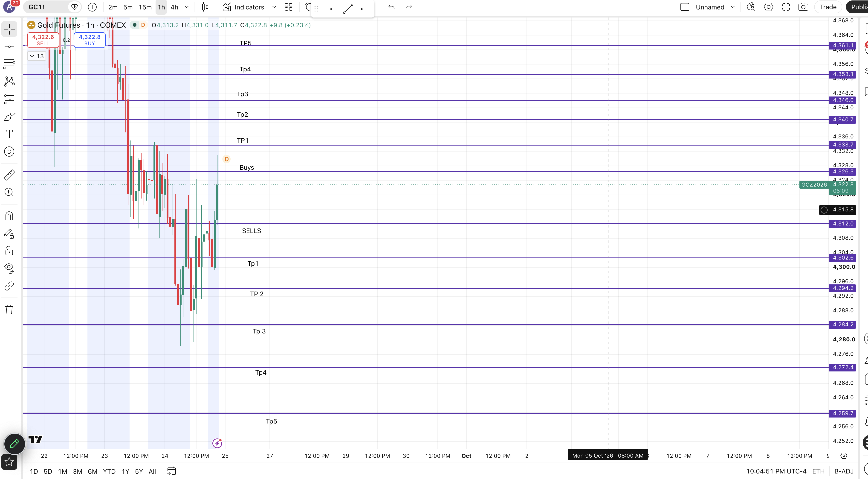Select the 1h timeframe
Viewport: 868px width, 479px height.
click(161, 7)
